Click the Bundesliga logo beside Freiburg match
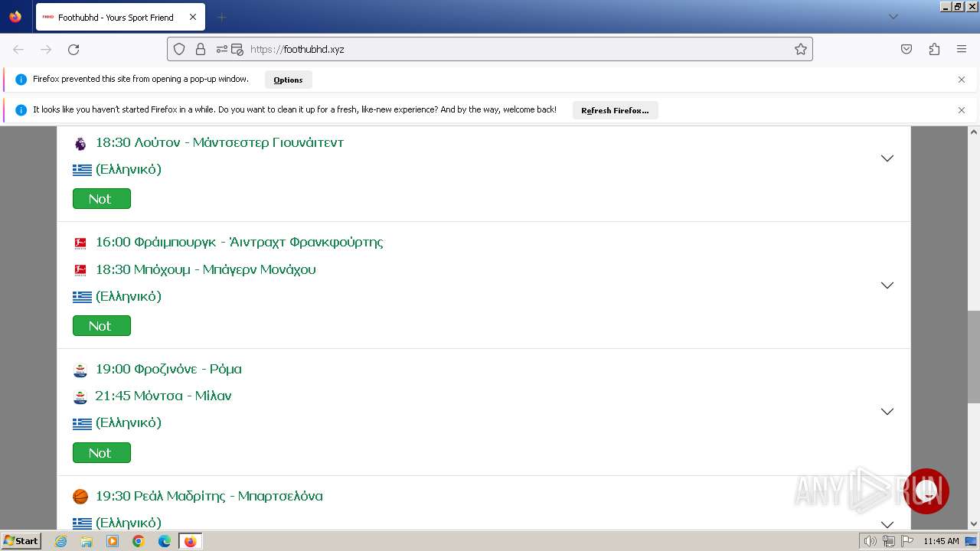 [80, 243]
